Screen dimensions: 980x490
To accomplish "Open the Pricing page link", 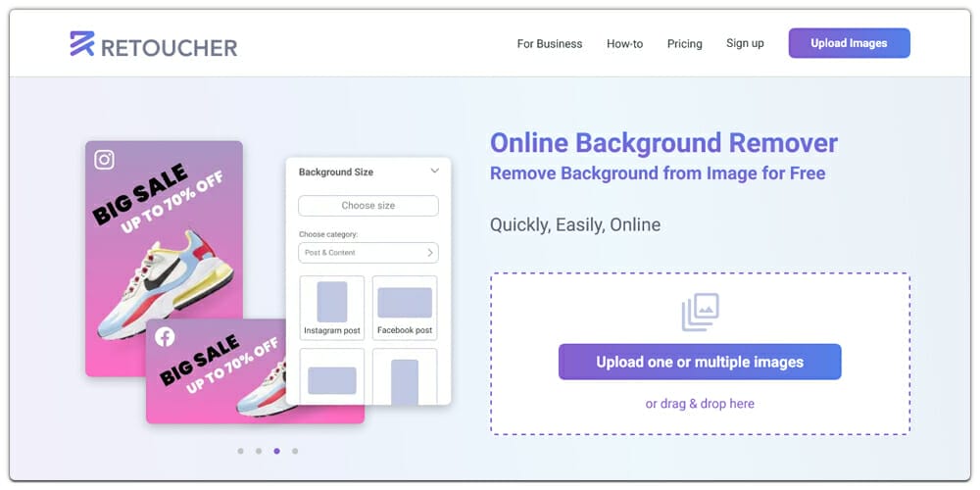I will click(684, 44).
